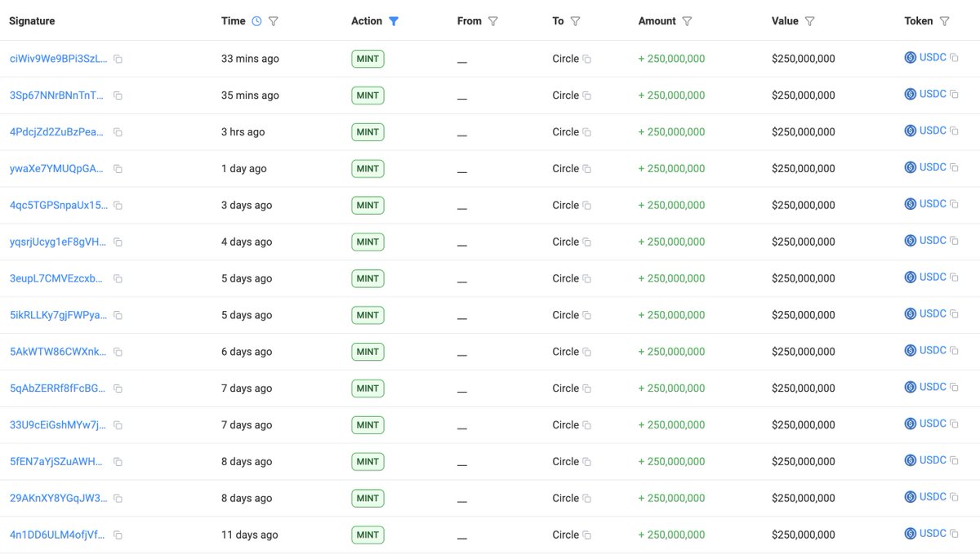Filter by the Amount column
Image resolution: width=980 pixels, height=555 pixels.
click(x=687, y=21)
